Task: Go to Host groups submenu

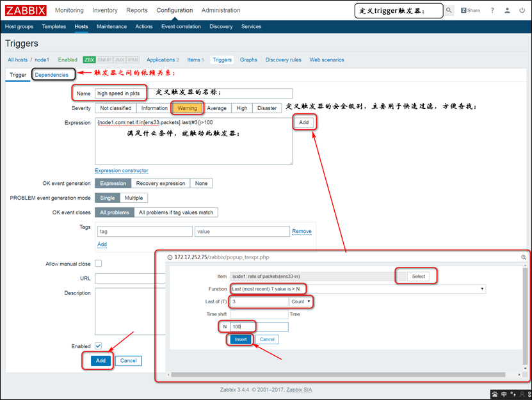Action: point(19,26)
